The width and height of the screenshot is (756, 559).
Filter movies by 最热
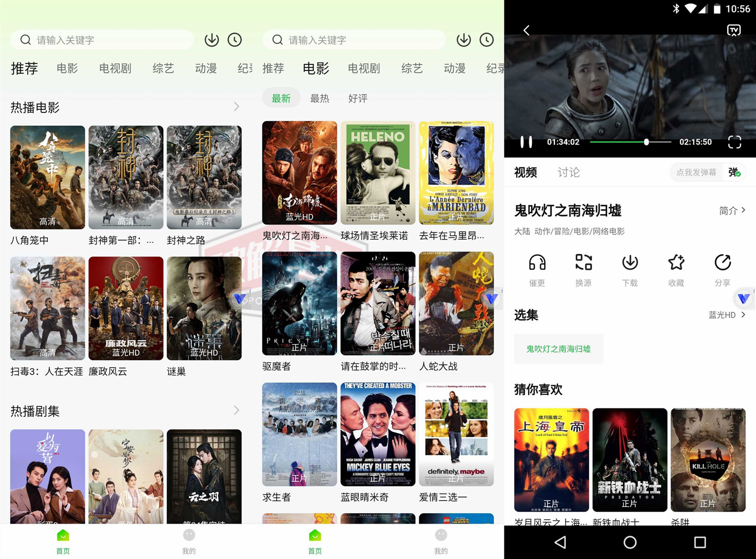coord(320,98)
